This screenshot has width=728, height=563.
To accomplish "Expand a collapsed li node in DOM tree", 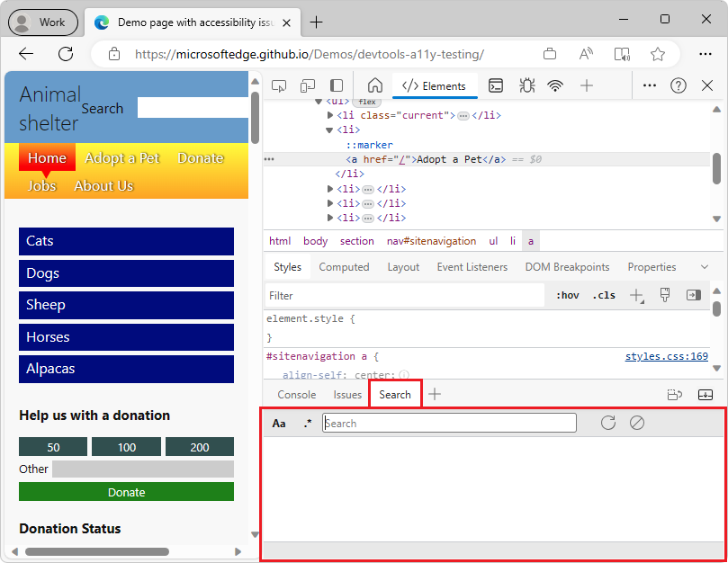I will (x=329, y=189).
